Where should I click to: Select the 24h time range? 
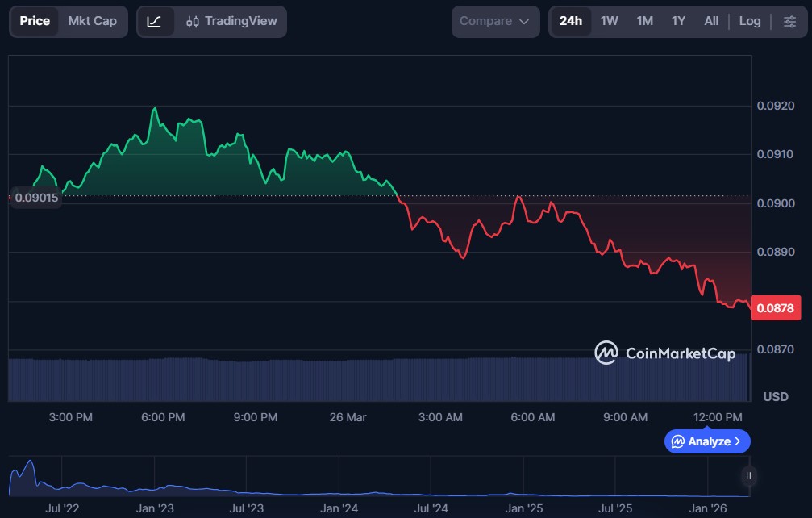point(571,22)
